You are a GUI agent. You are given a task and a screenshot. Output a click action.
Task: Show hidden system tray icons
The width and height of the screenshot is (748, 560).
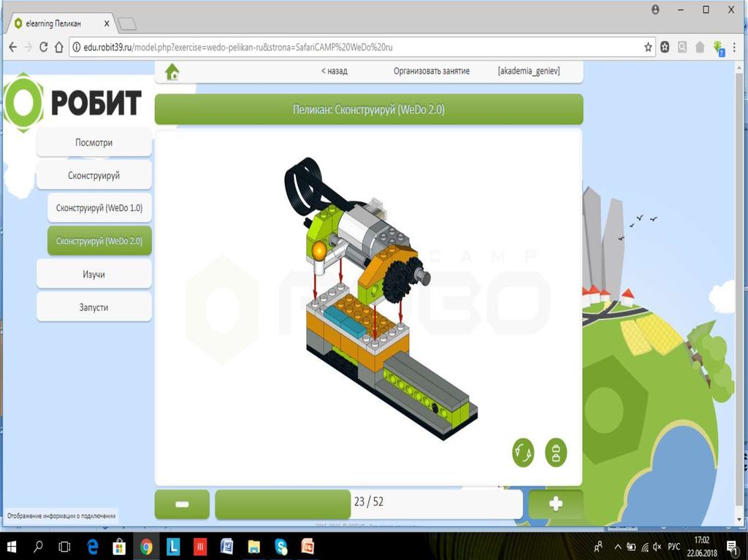click(x=617, y=546)
